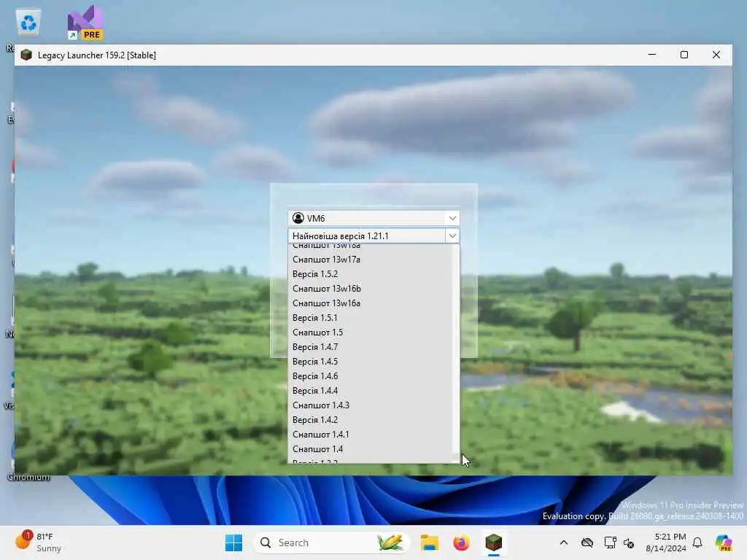Click the Minecraft launcher taskbar icon

[494, 542]
